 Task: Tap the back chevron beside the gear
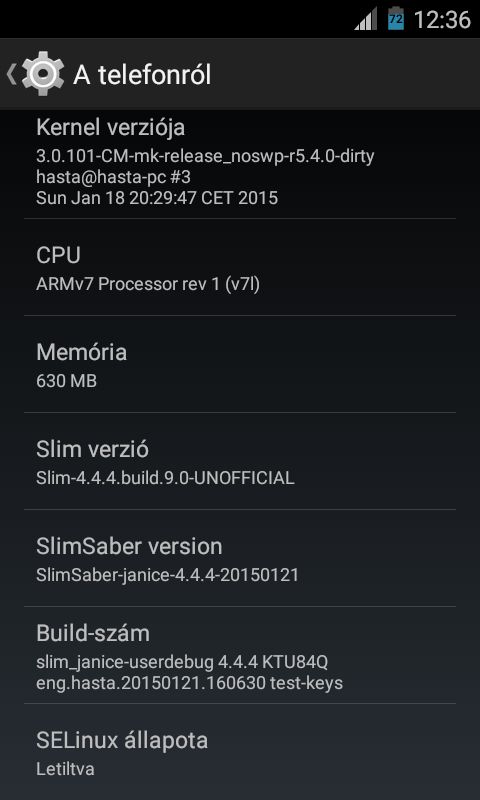[x=11, y=74]
